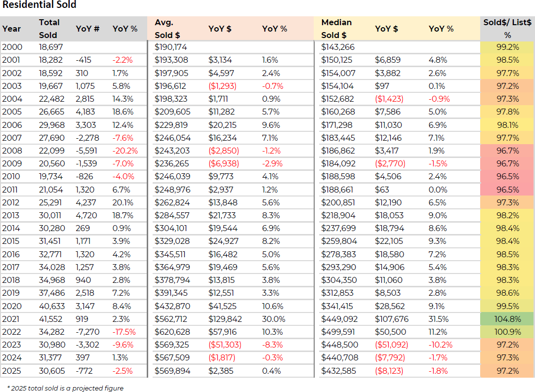Click the year 2021 row label
The image size is (535, 392).
pos(11,319)
